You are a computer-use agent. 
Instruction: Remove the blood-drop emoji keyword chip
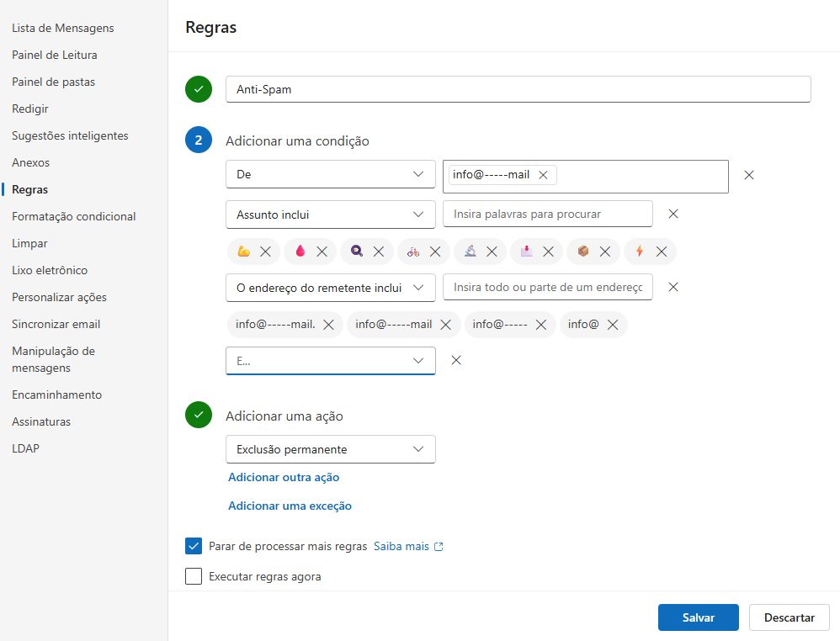coord(322,252)
